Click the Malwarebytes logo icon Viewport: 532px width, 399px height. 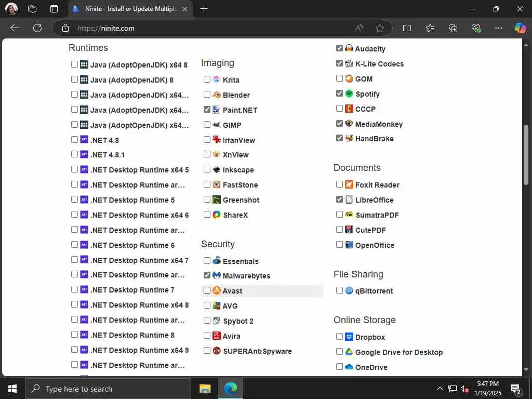tap(217, 275)
